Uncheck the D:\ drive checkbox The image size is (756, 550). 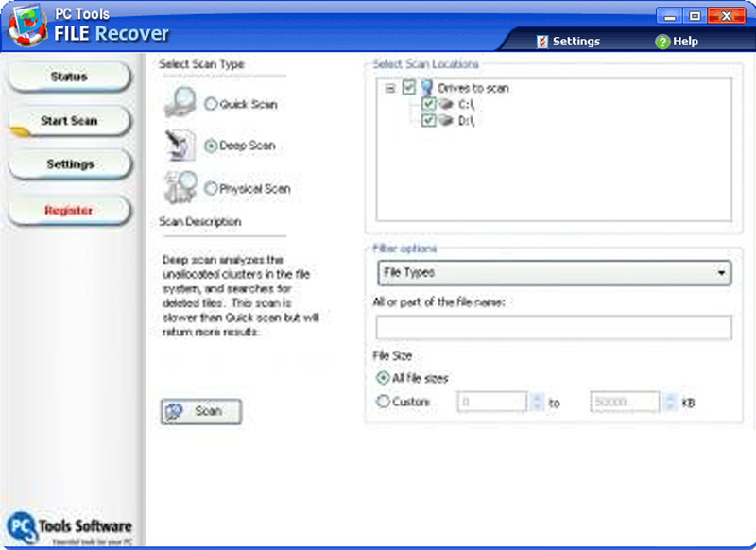tap(428, 120)
